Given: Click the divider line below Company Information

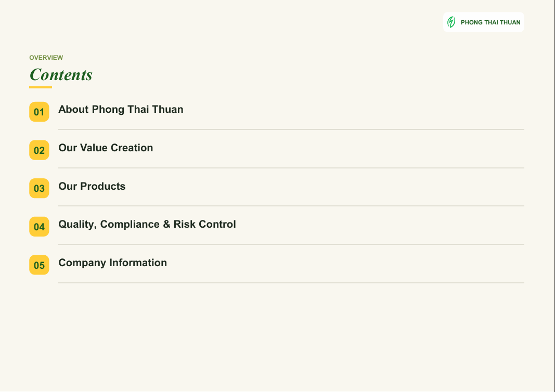Looking at the screenshot, I should (291, 283).
